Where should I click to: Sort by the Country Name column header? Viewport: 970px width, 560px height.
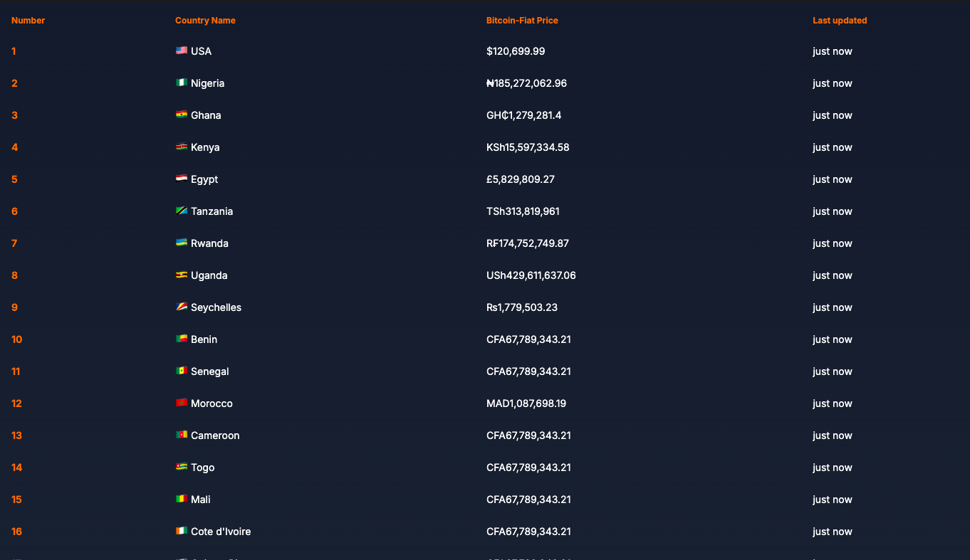point(205,21)
